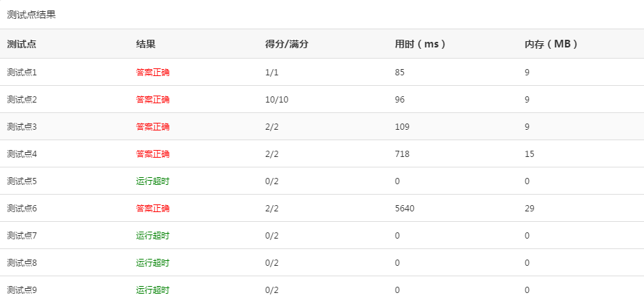The width and height of the screenshot is (644, 300).
Task: Click the 15 MB memory cell
Action: click(530, 153)
